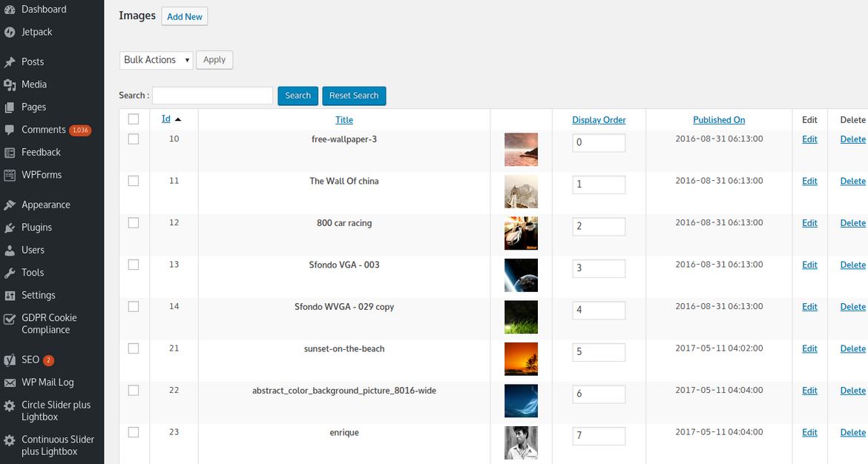868x464 pixels.
Task: Click the free-wallpaper-3 thumbnail
Action: point(521,149)
